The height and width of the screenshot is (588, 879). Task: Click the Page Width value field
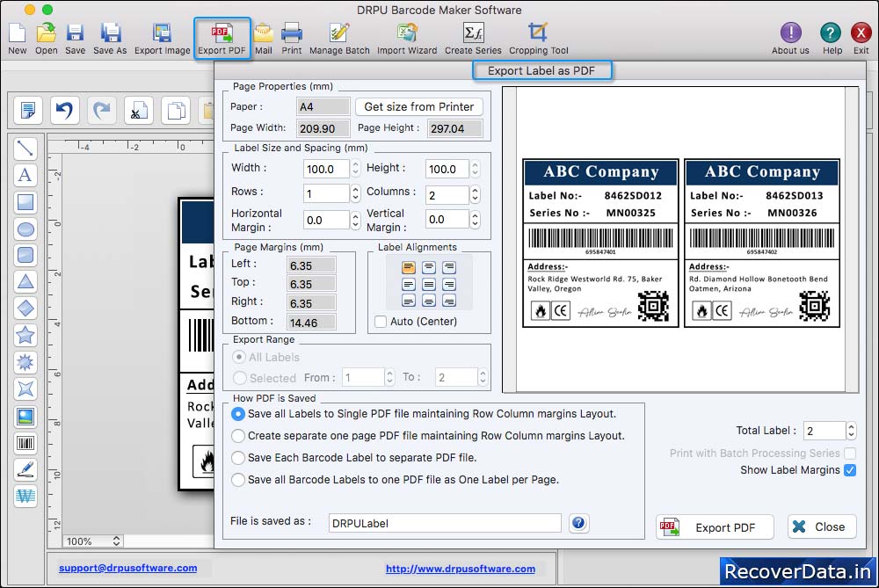[x=323, y=128]
